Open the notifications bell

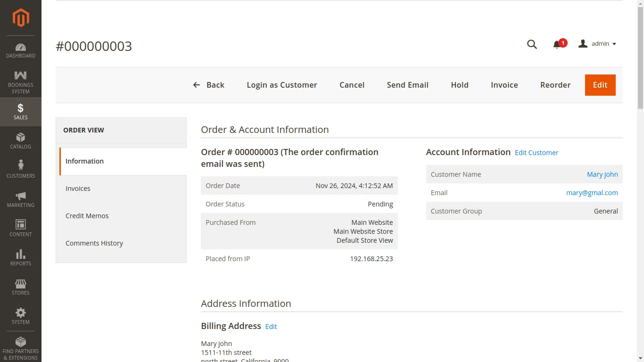pyautogui.click(x=556, y=44)
